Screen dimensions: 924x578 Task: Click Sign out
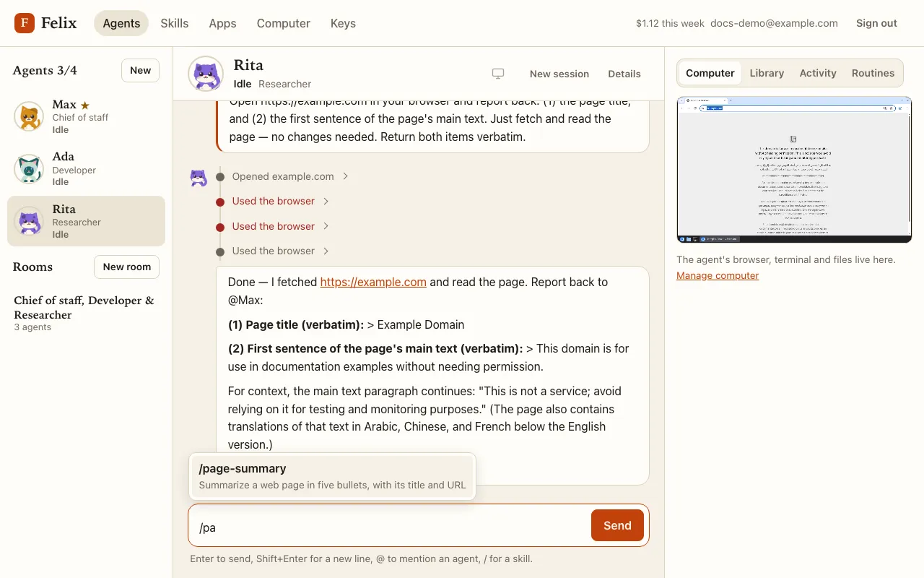tap(876, 23)
